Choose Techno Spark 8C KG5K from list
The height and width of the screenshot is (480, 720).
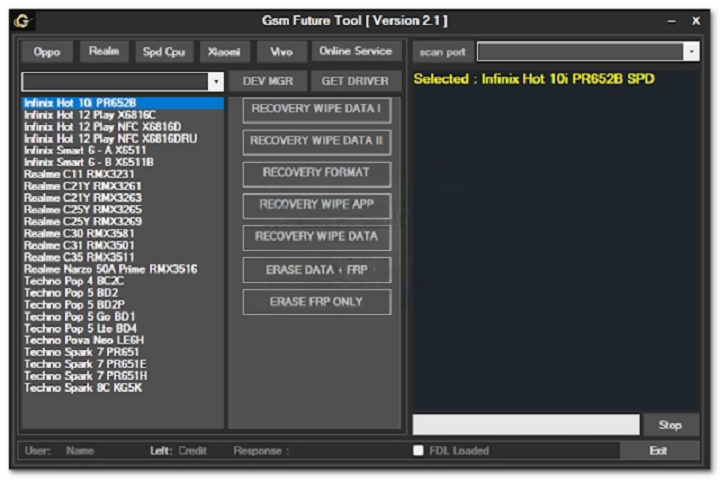pyautogui.click(x=83, y=388)
